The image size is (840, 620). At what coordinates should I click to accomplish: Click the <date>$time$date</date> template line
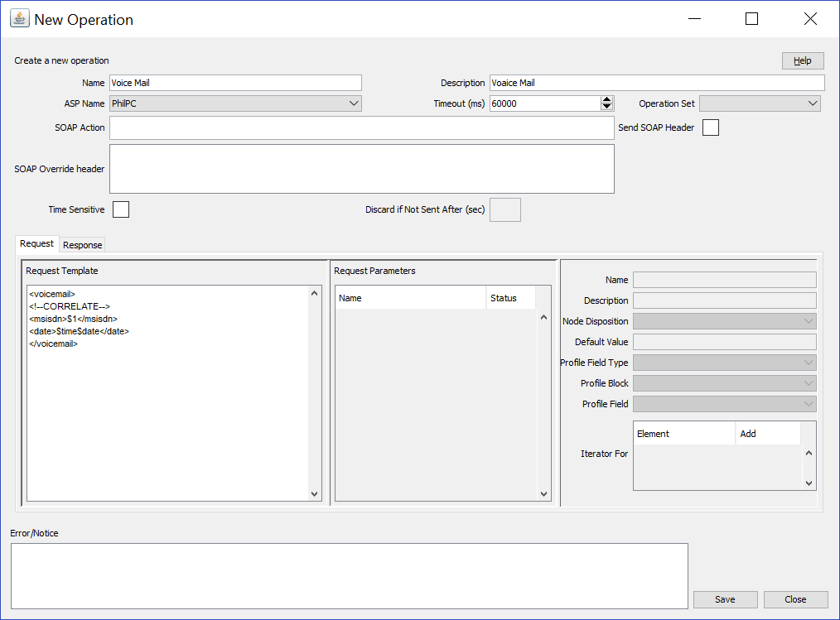click(x=80, y=331)
